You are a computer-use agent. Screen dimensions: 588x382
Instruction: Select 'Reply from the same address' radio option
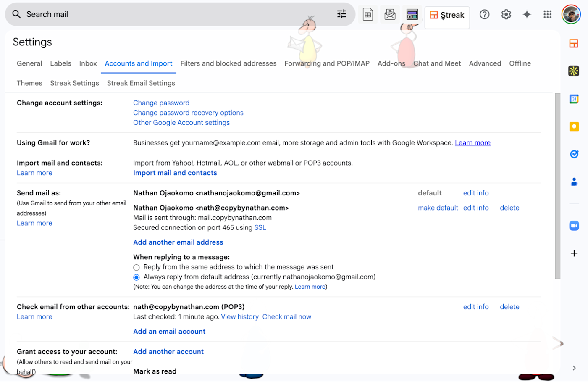pos(136,268)
